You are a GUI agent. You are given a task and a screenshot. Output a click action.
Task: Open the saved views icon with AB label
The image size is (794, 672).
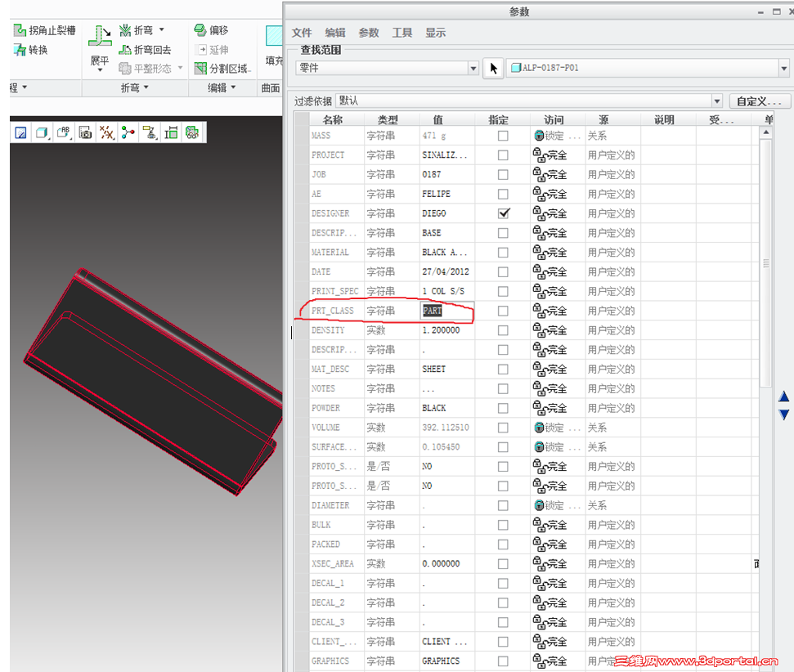pos(64,132)
